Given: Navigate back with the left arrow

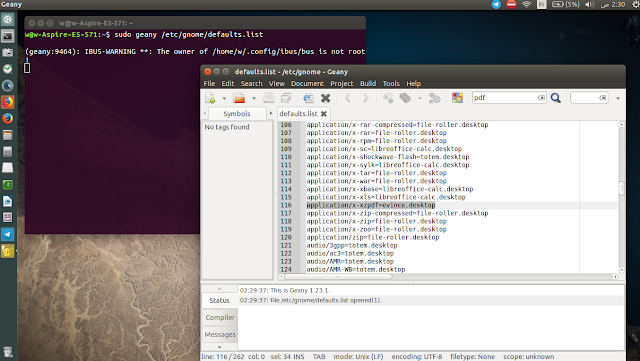Looking at the screenshot, I should click(348, 98).
